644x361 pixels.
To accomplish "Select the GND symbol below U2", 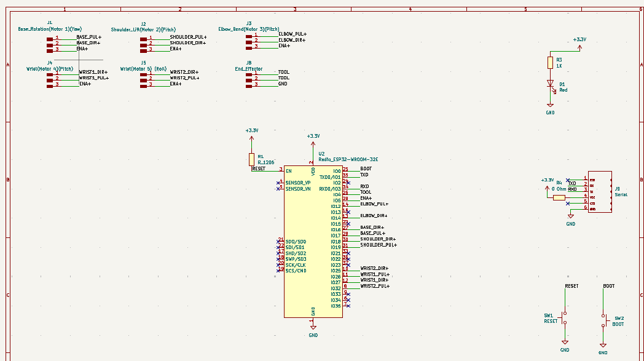I will point(313,327).
